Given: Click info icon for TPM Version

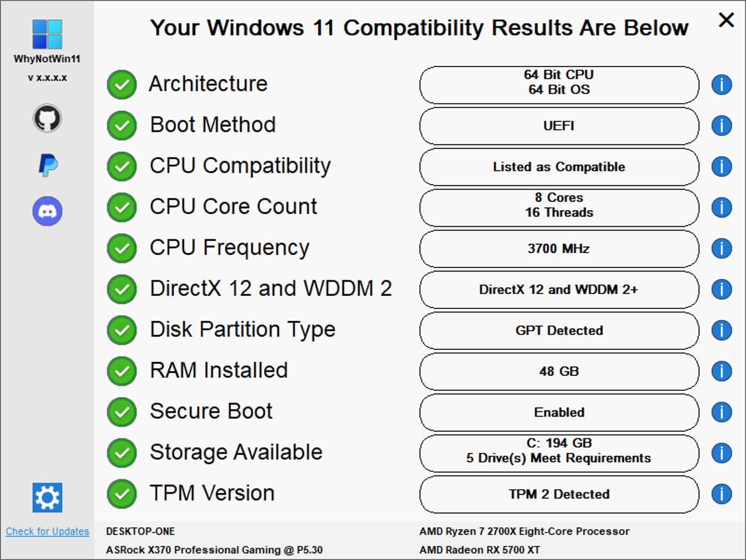Looking at the screenshot, I should [x=721, y=494].
